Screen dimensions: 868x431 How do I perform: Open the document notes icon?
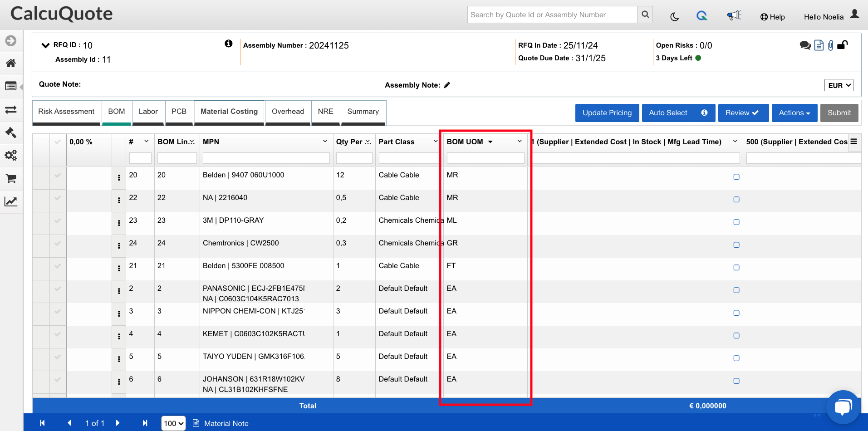(x=819, y=45)
